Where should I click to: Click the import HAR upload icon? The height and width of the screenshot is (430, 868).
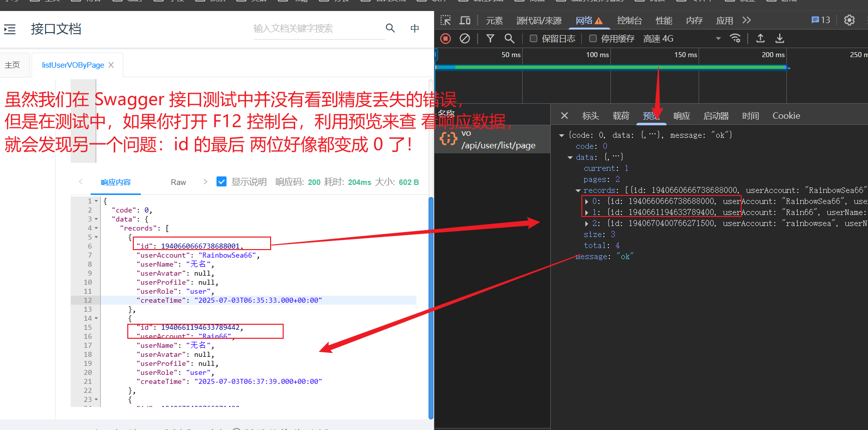760,39
